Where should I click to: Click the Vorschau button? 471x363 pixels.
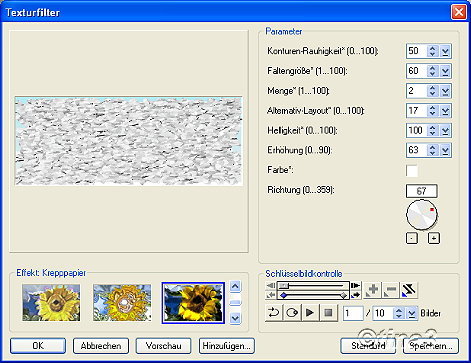163,346
